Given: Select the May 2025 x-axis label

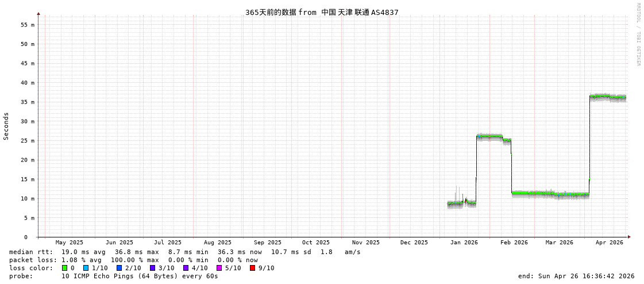Looking at the screenshot, I should pyautogui.click(x=69, y=243).
